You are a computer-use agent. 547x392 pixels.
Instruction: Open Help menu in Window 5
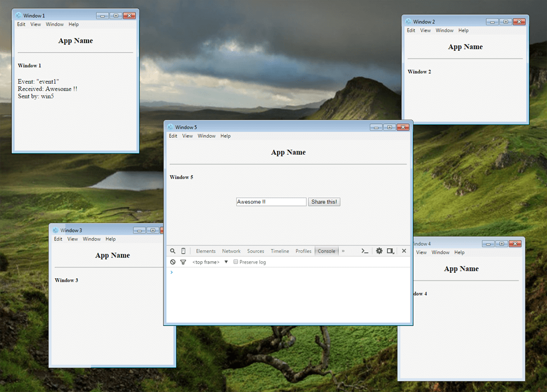coord(225,136)
